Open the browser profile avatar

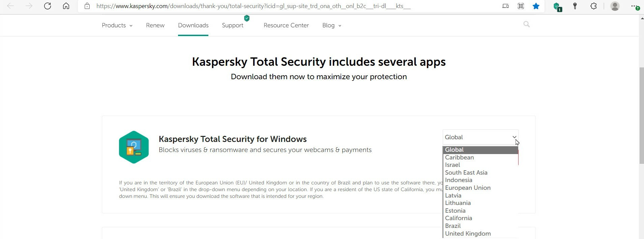615,6
